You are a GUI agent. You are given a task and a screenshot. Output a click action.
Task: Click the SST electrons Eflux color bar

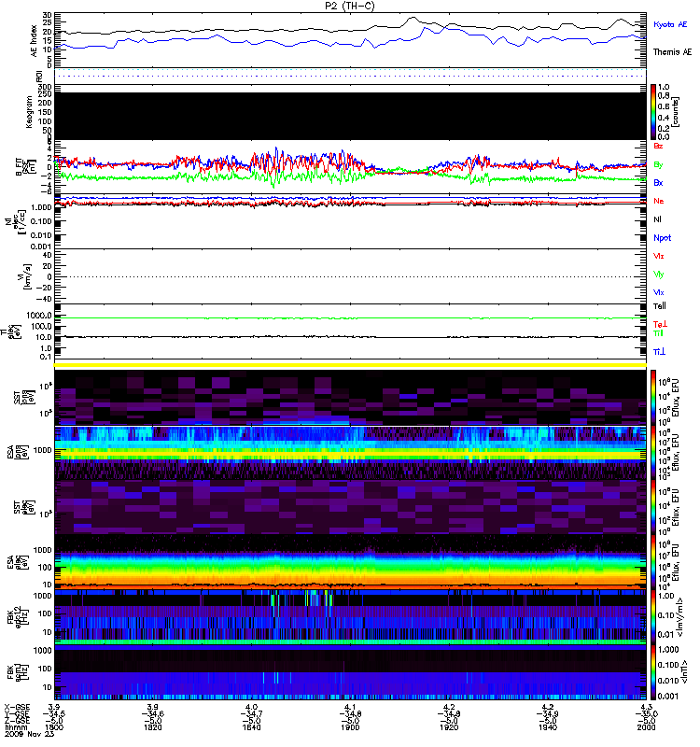tap(653, 507)
